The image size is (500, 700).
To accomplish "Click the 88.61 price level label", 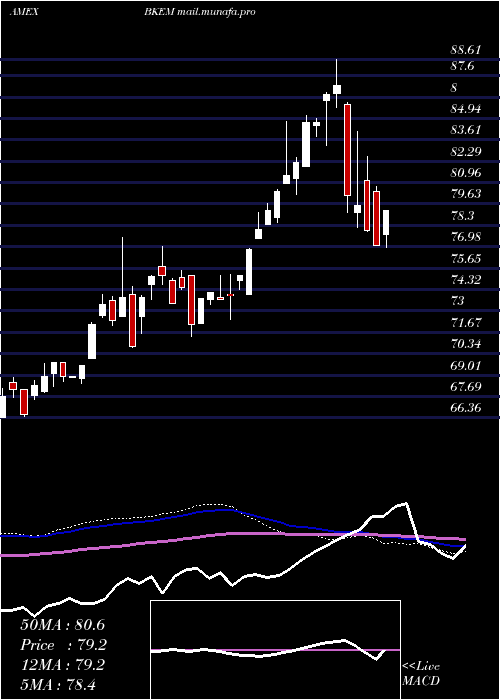I will 466,50.
